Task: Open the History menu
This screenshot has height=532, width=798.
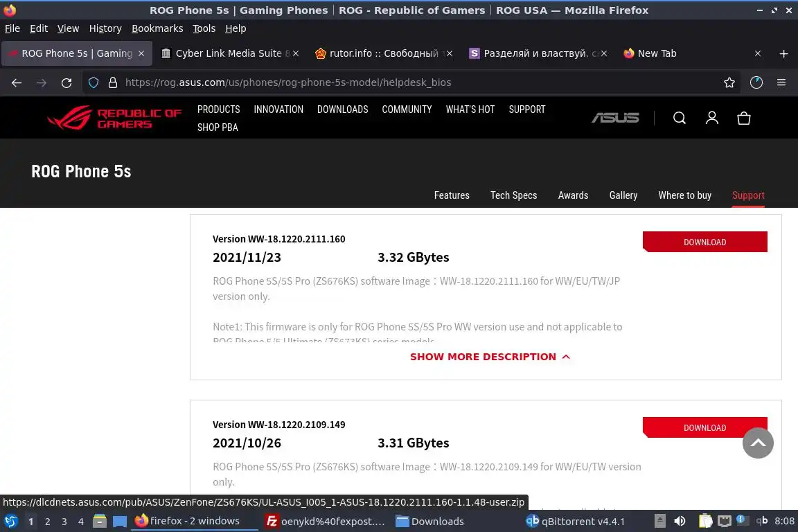Action: click(x=105, y=28)
